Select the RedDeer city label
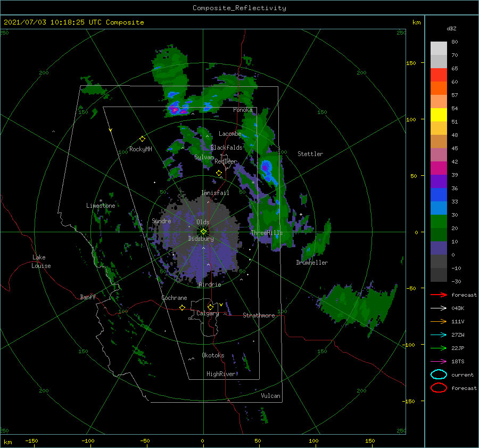 click(226, 161)
